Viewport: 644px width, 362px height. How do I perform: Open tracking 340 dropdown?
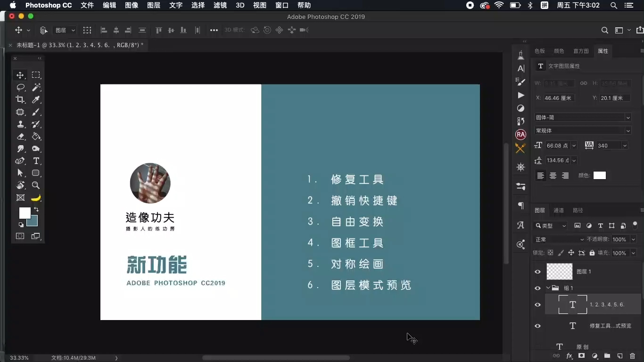coord(625,146)
